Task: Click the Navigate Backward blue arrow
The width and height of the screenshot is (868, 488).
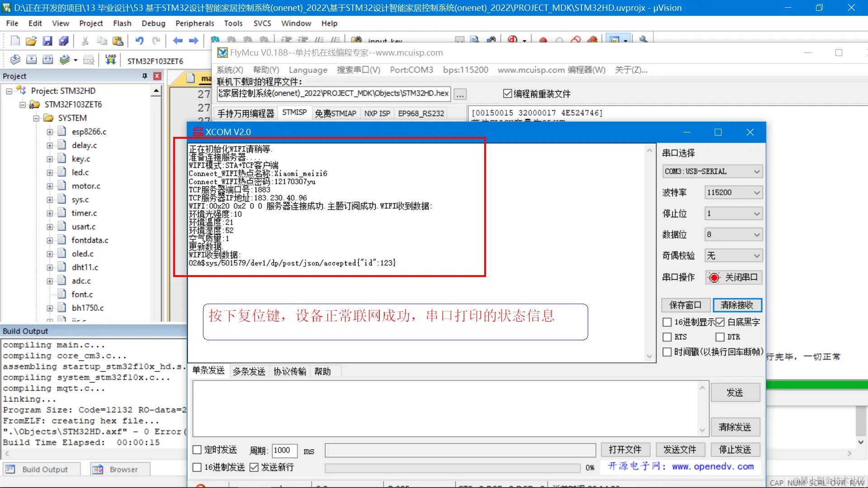Action: coord(178,41)
